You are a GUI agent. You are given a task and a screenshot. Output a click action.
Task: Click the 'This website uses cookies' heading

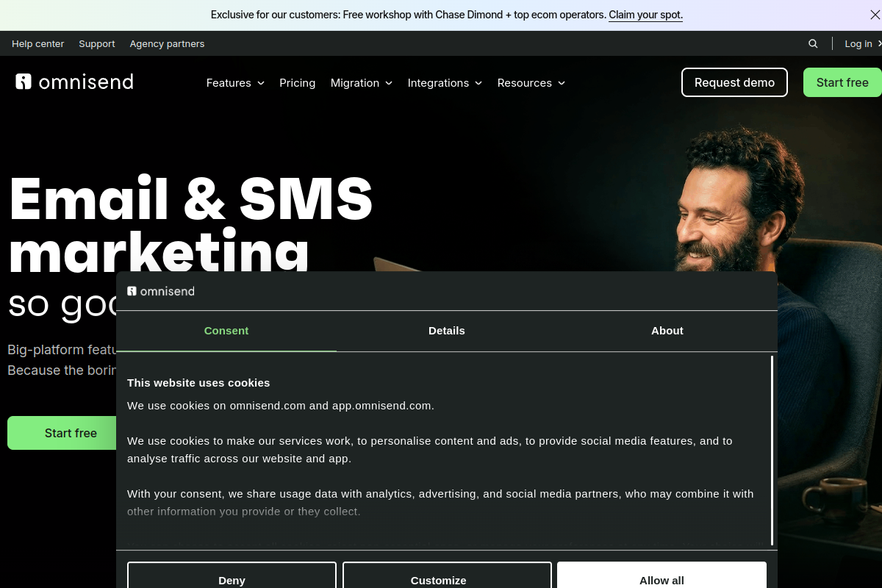point(198,383)
